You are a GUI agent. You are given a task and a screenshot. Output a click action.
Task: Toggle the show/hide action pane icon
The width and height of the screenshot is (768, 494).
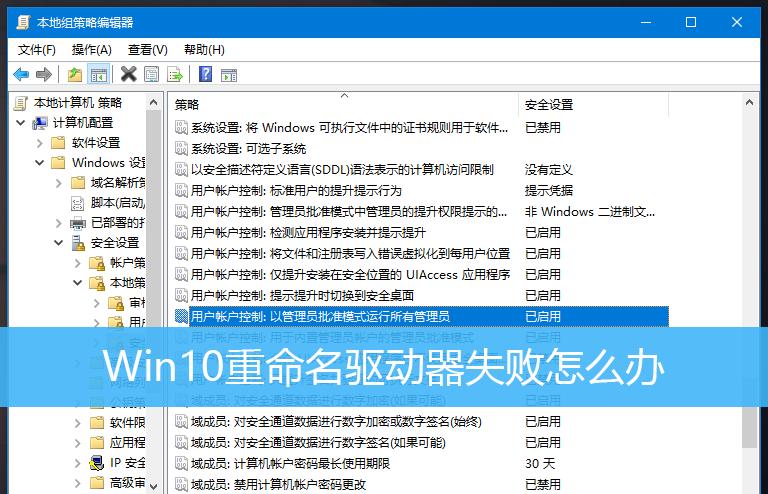click(229, 75)
